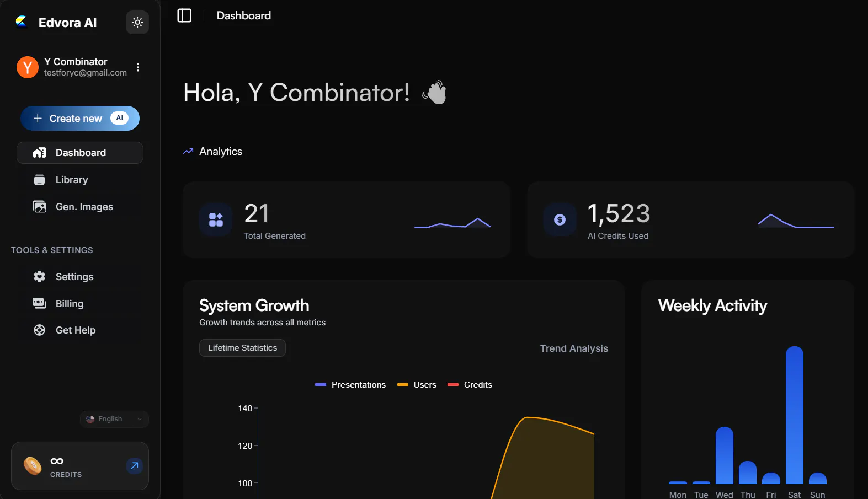Click the Billing card icon
The image size is (868, 499).
pyautogui.click(x=40, y=303)
